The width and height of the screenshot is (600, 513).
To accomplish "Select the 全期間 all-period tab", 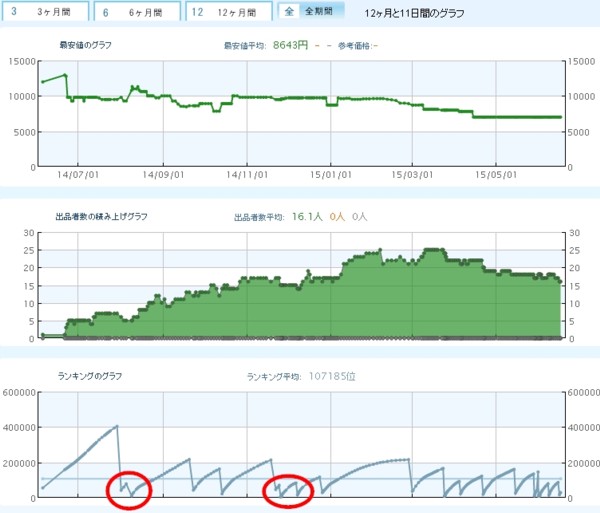I will pyautogui.click(x=311, y=12).
